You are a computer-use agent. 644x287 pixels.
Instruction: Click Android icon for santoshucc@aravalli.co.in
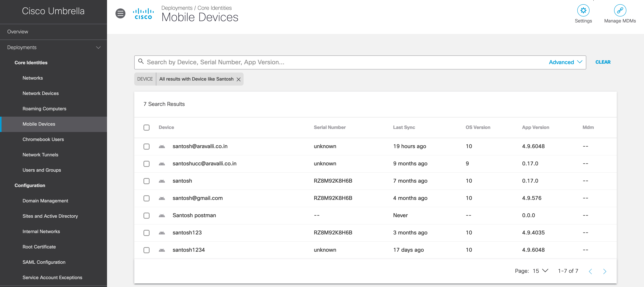tap(162, 164)
